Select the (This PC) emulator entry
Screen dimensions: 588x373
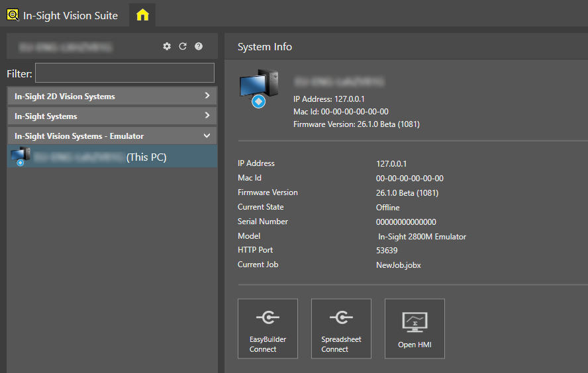[112, 157]
